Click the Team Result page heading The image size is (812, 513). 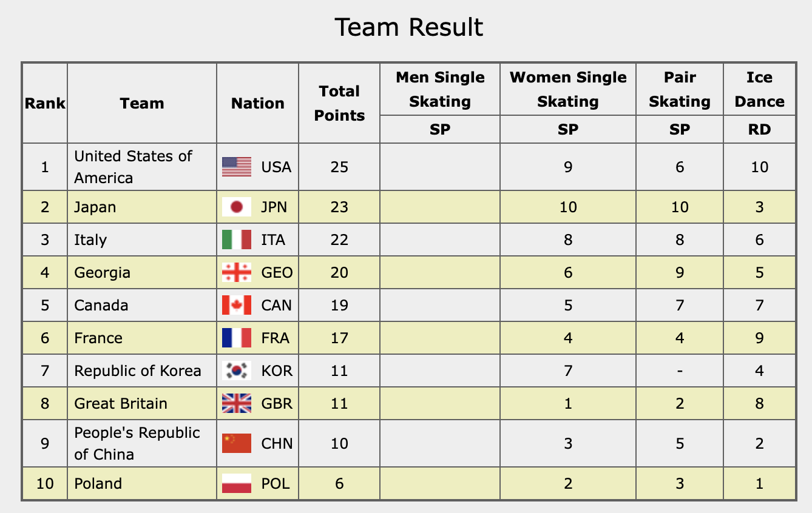tap(409, 27)
